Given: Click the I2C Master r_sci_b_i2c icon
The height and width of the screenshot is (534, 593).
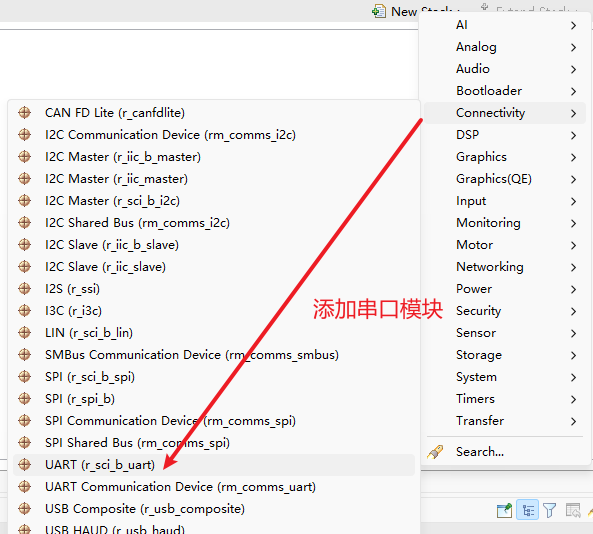Looking at the screenshot, I should click(x=25, y=200).
